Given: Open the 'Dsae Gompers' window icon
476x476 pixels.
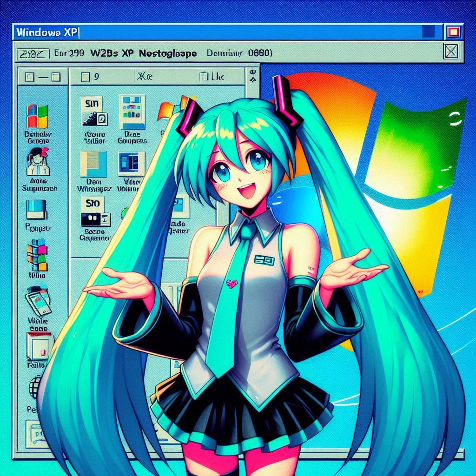Looking at the screenshot, I should point(132,112).
